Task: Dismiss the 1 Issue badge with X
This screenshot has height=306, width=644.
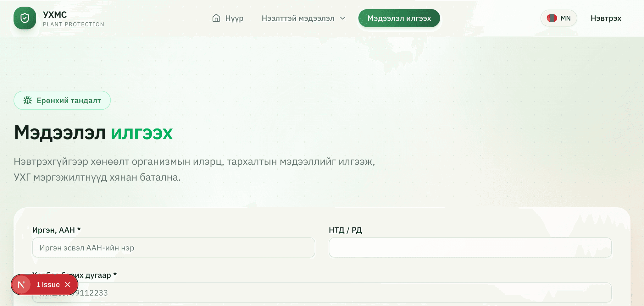Action: [68, 285]
